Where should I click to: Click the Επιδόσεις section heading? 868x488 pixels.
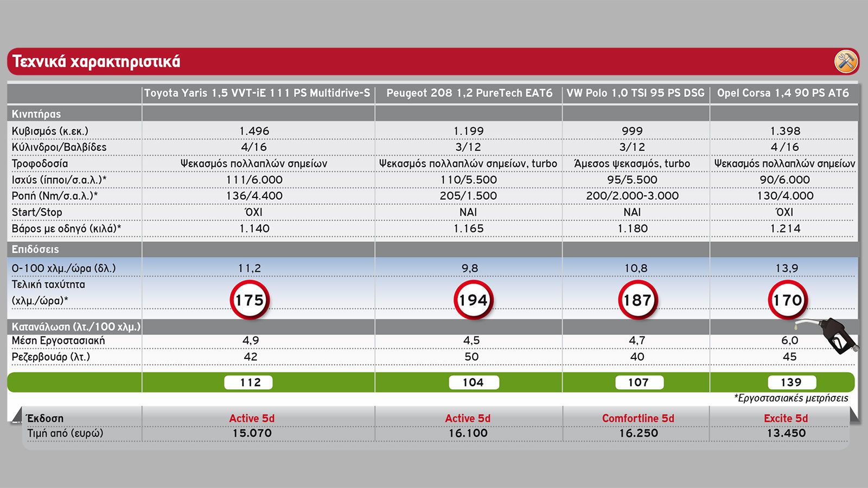35,249
